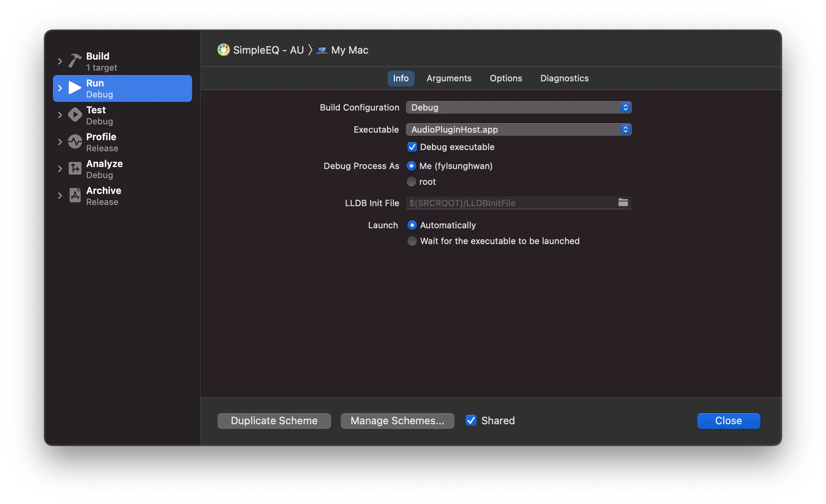This screenshot has width=826, height=504.
Task: Open the Build Configuration dropdown
Action: click(x=518, y=108)
